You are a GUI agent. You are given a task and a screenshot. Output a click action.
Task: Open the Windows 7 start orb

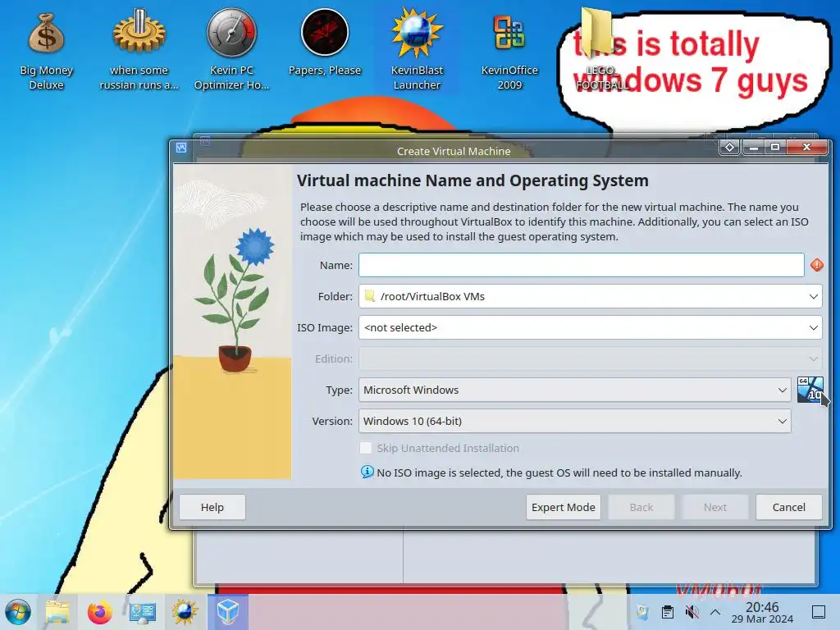click(18, 612)
